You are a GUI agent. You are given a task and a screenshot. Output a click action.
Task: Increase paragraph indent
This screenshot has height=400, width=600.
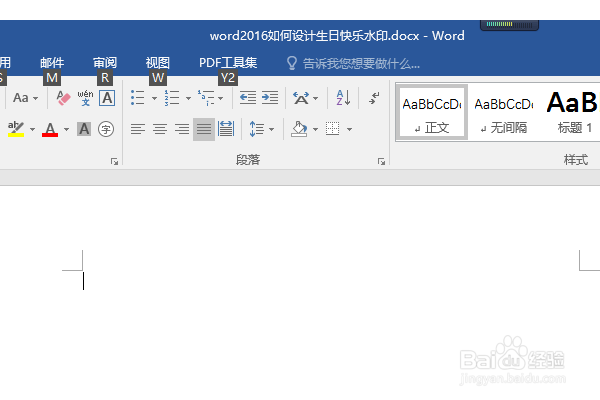pos(270,98)
